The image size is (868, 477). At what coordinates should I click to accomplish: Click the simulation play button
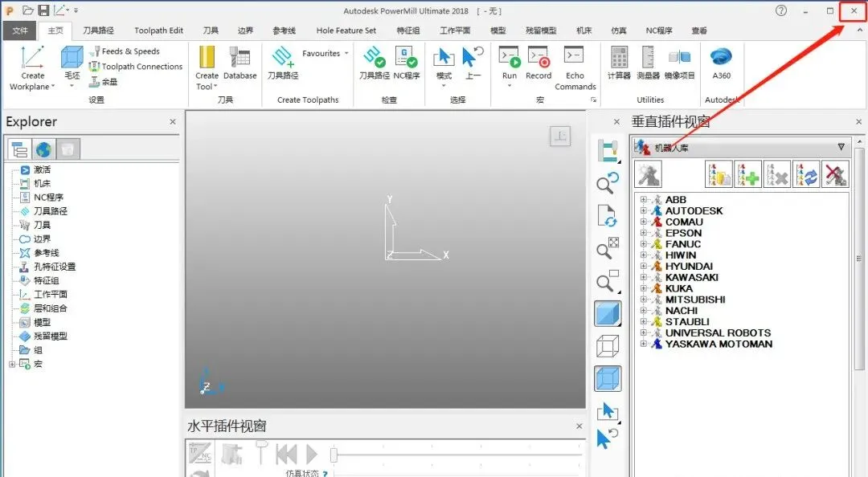(312, 455)
